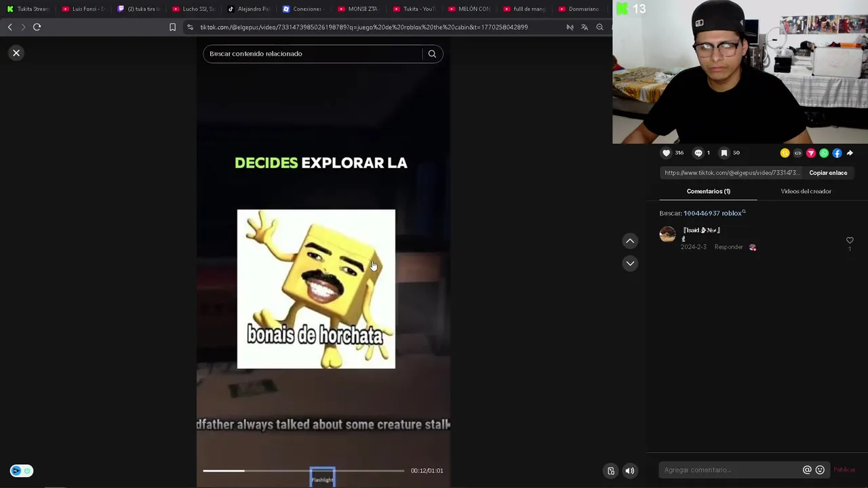Click the comment date 2024-2-3
The width and height of the screenshot is (868, 488).
(694, 247)
